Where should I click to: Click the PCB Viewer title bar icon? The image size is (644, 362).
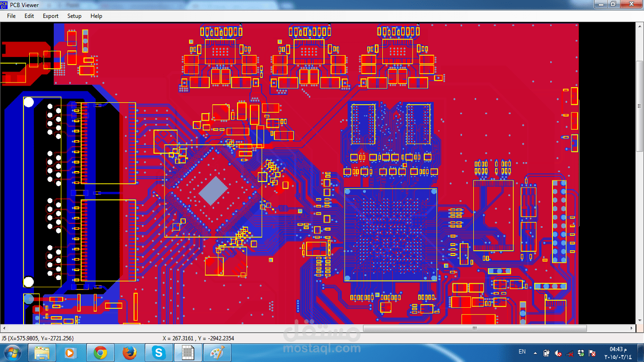4,5
